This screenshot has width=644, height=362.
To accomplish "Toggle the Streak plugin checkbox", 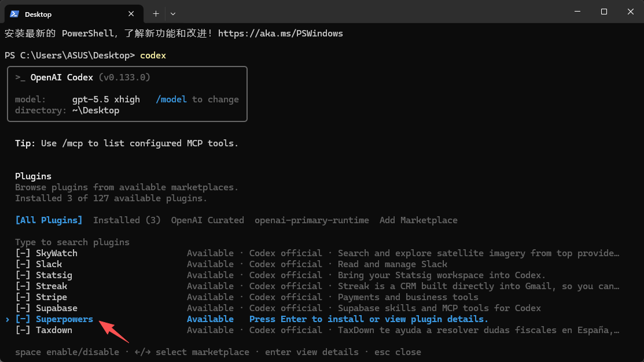I will [23, 286].
